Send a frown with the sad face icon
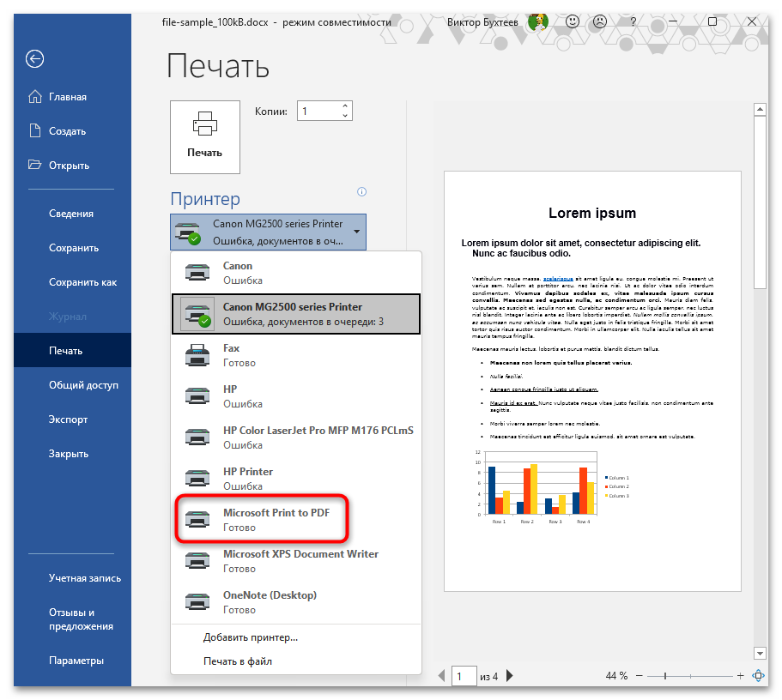 [x=600, y=21]
